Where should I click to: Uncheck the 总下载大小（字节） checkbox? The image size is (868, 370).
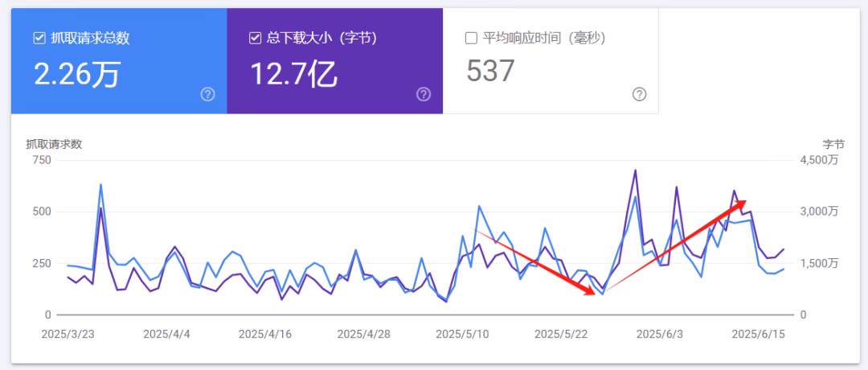pos(256,38)
